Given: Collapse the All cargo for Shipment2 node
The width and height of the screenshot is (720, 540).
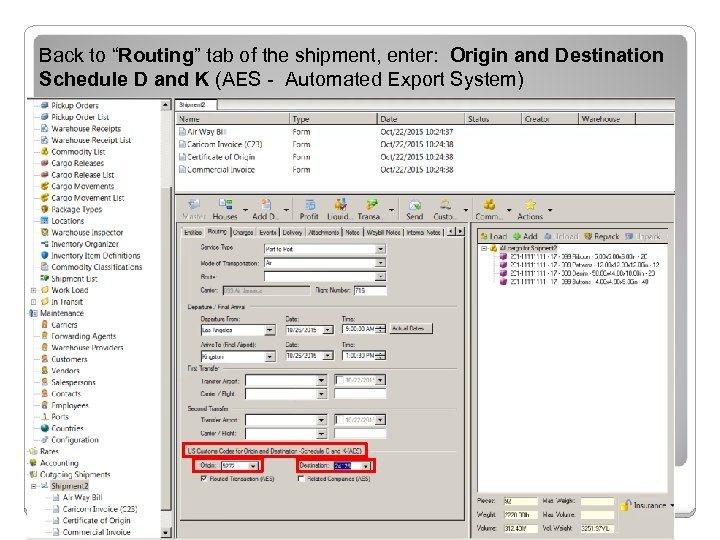Looking at the screenshot, I should click(484, 248).
